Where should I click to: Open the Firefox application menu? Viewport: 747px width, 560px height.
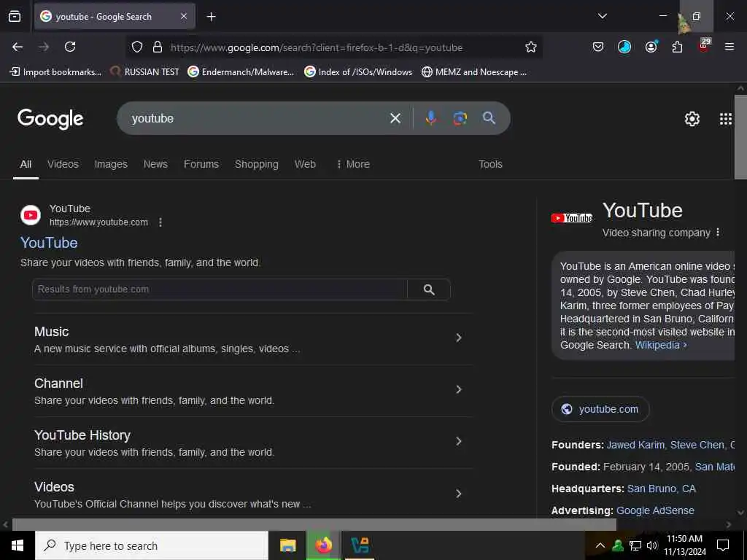729,47
